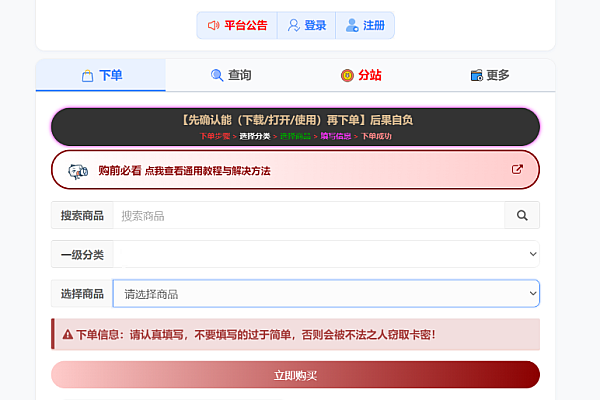The width and height of the screenshot is (600, 400).
Task: Click the external link icon in 购前必看 banner
Action: tap(517, 169)
